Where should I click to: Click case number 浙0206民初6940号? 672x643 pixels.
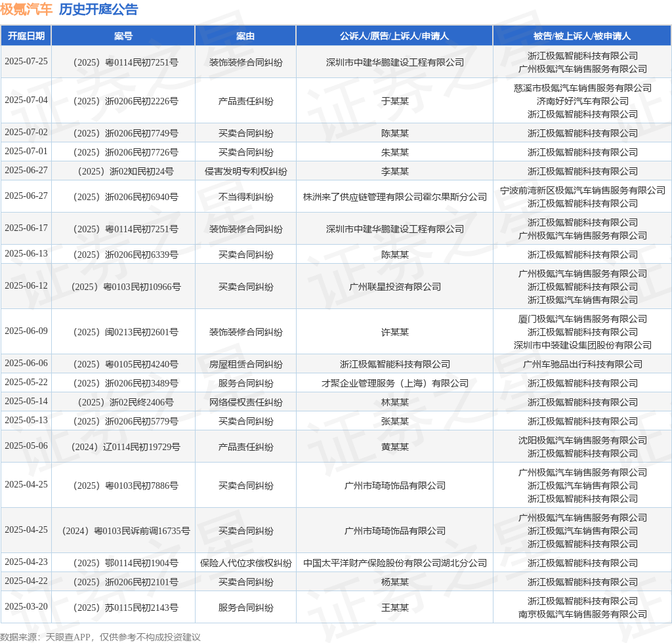click(x=126, y=197)
